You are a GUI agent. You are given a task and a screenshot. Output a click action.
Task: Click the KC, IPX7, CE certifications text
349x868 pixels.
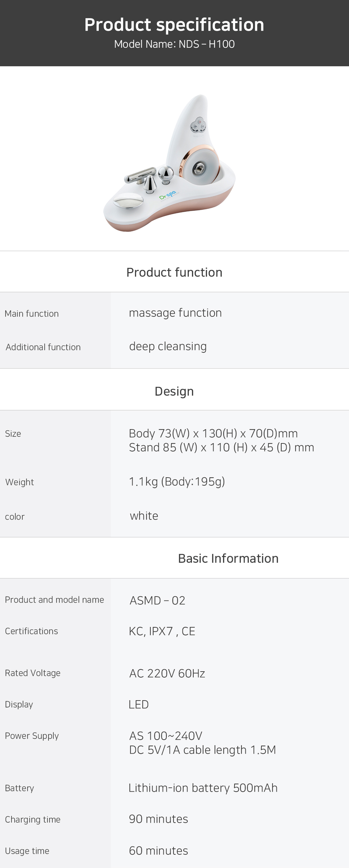point(162,631)
